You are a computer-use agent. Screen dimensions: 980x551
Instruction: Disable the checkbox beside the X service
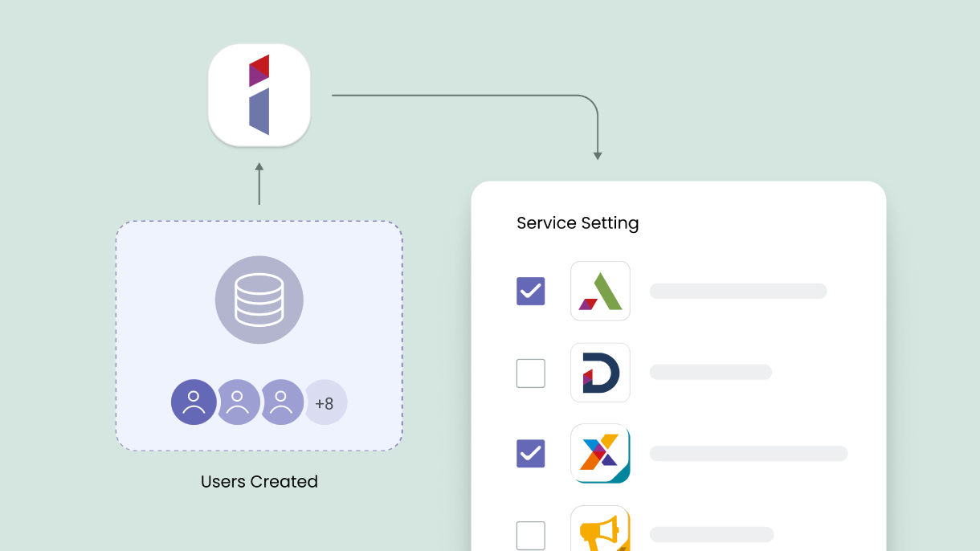[530, 454]
